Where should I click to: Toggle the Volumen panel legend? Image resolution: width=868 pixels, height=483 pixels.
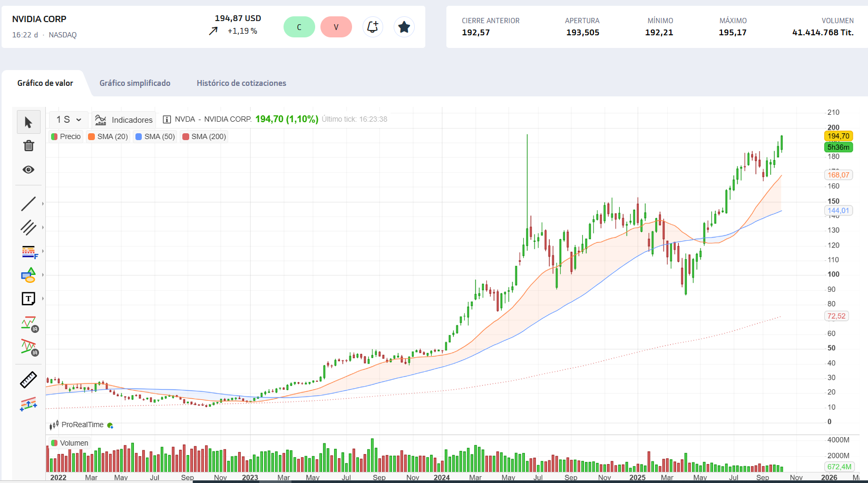[x=70, y=443]
